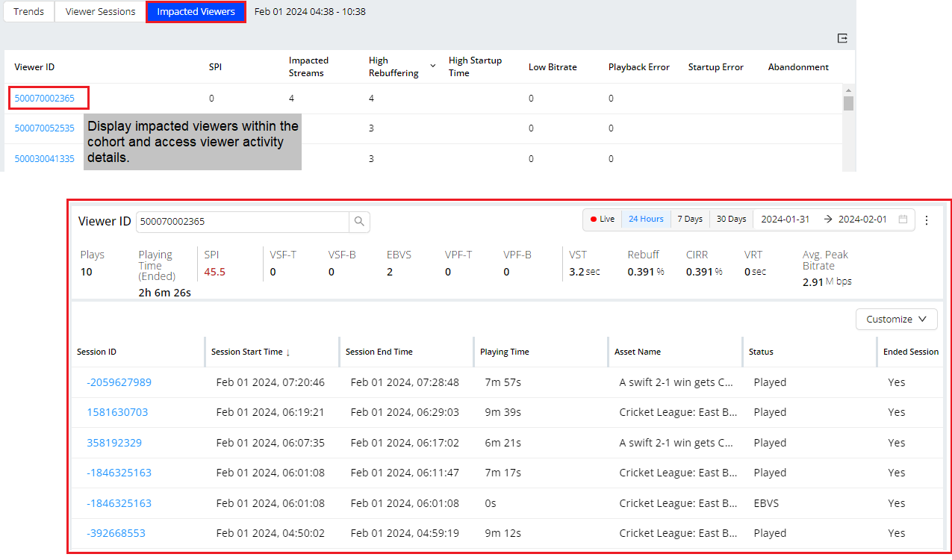Open the calendar date picker icon

(x=903, y=220)
